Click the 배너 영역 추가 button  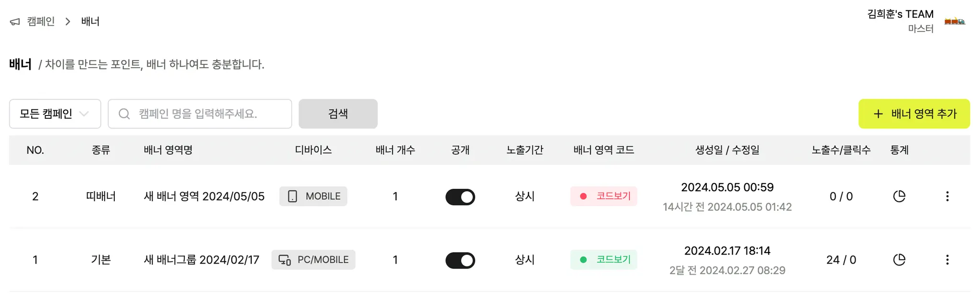[x=914, y=114]
